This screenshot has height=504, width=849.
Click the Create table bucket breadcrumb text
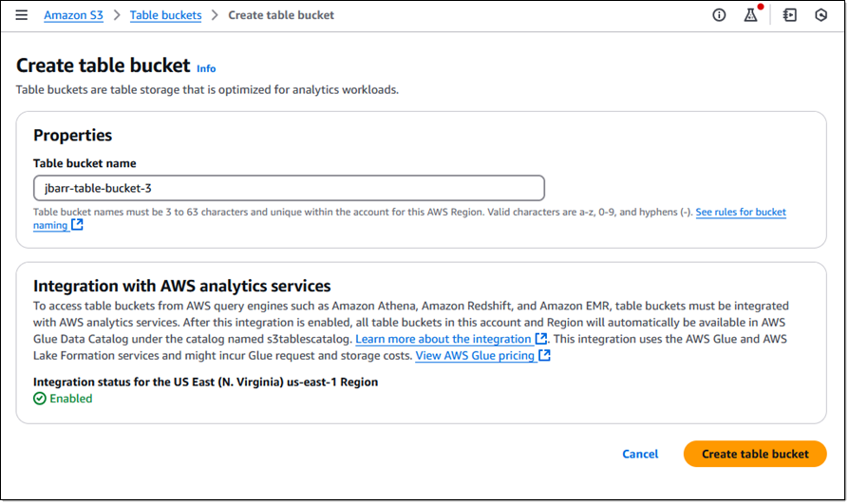281,15
